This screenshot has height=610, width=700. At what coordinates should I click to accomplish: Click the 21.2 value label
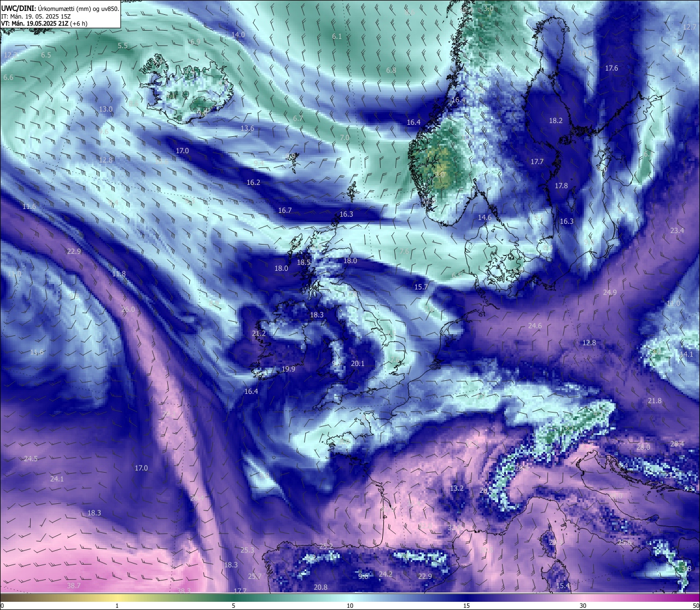click(x=259, y=333)
